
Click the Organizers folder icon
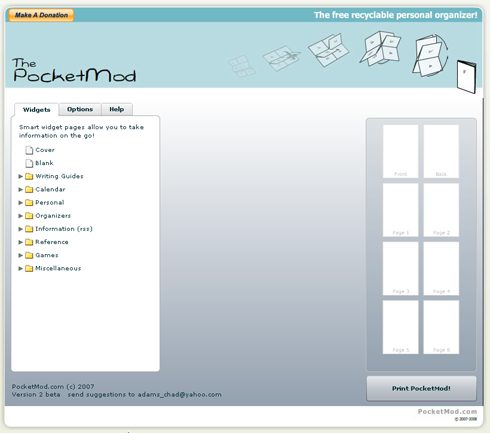pos(29,216)
